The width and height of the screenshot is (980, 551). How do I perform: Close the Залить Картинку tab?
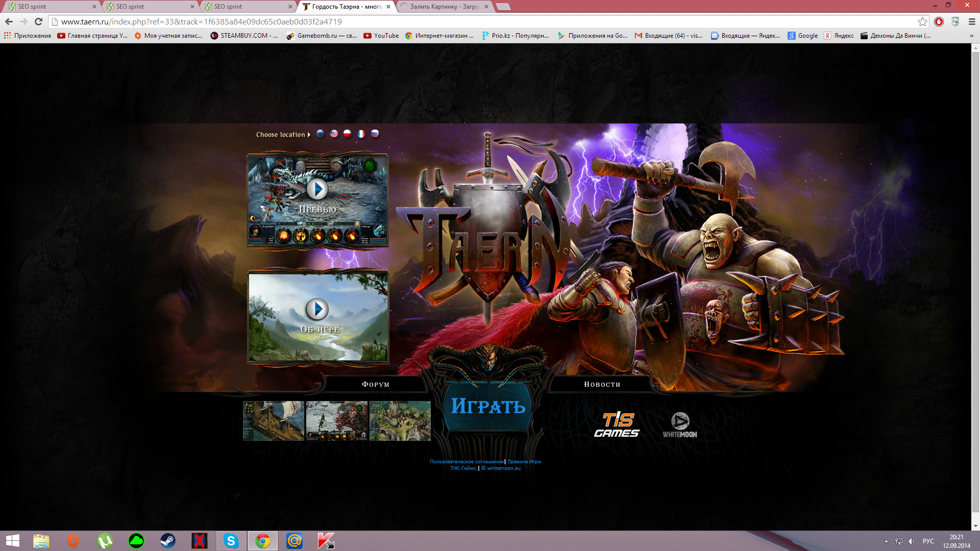[486, 7]
